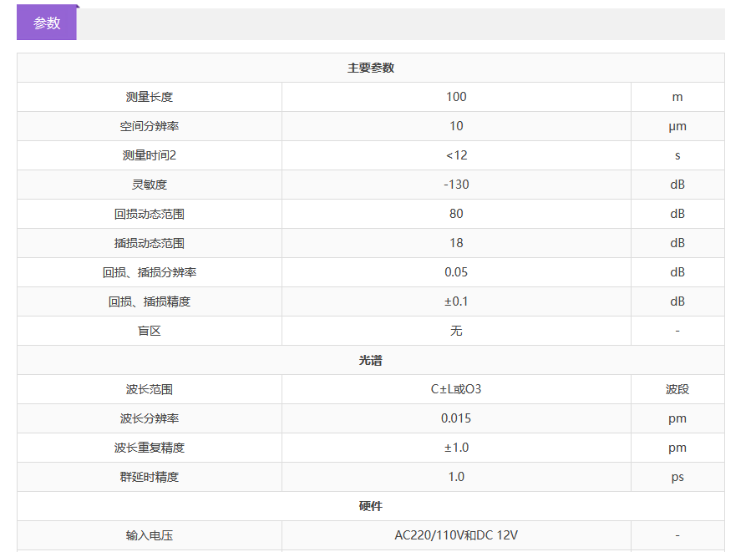Click the 回损动态范围 row label
The image size is (756, 552).
pyautogui.click(x=150, y=214)
